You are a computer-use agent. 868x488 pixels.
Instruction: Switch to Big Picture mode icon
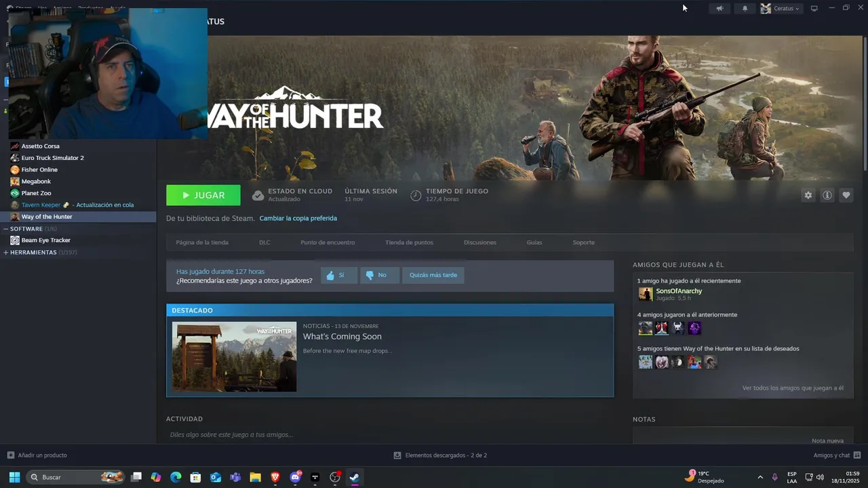814,9
